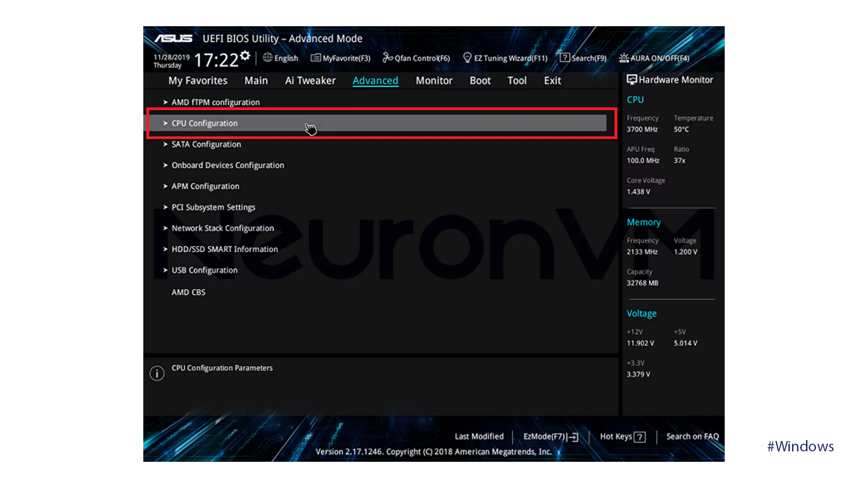This screenshot has width=868, height=488.
Task: Open Network Stack Configuration entry
Action: (223, 229)
